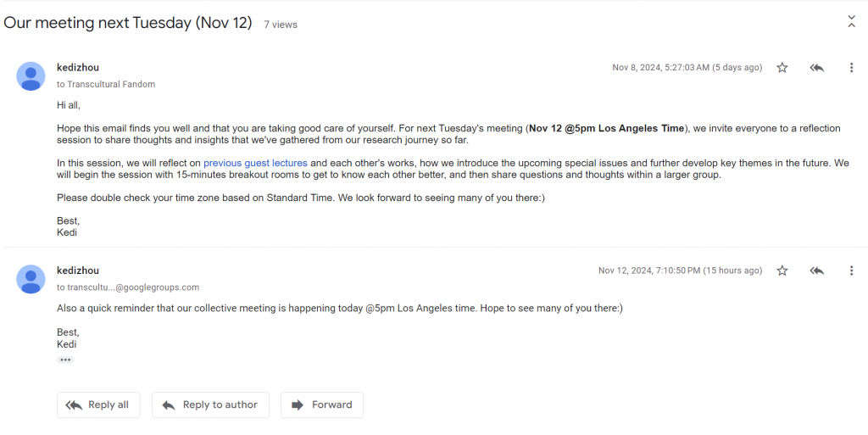The height and width of the screenshot is (435, 868).
Task: Click the Reply to author button
Action: [x=210, y=405]
